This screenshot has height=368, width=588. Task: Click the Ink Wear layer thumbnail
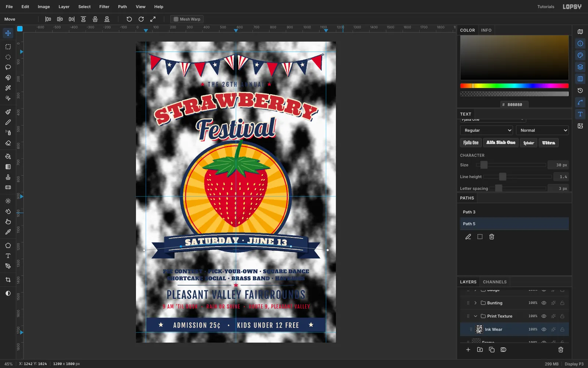point(479,329)
